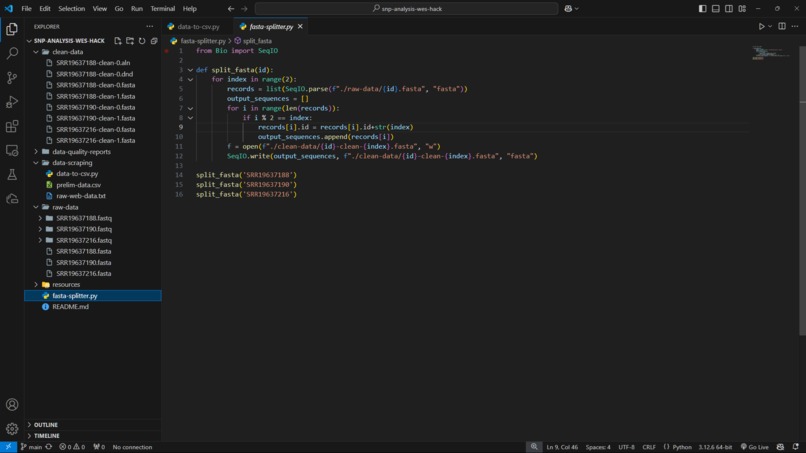Open the Remote Explorer view
Viewport: 806px width, 453px height.
(x=12, y=150)
